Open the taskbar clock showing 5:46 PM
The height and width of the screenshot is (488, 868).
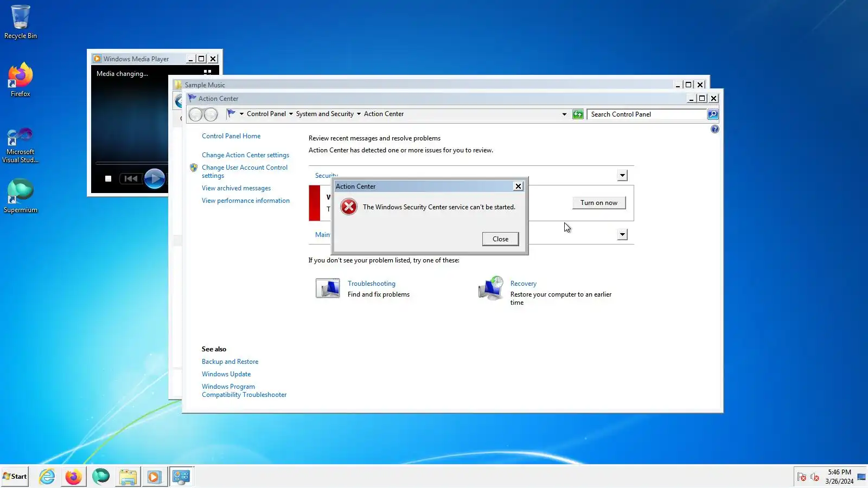(839, 477)
